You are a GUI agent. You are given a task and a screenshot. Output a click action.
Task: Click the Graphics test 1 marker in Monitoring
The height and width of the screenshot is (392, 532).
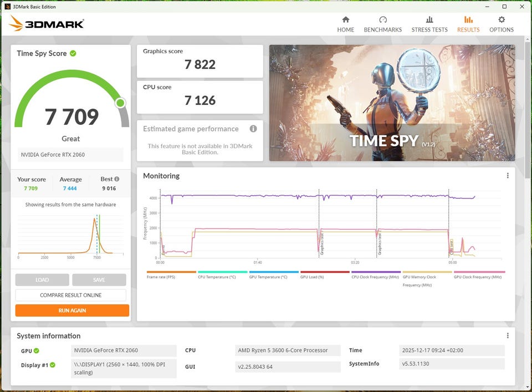(322, 245)
